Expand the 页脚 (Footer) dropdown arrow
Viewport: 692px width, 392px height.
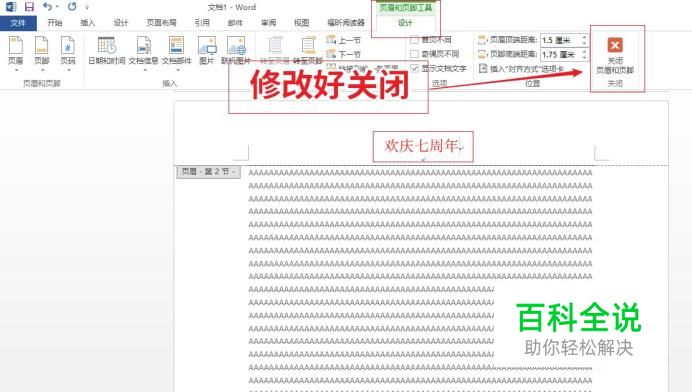click(x=42, y=70)
